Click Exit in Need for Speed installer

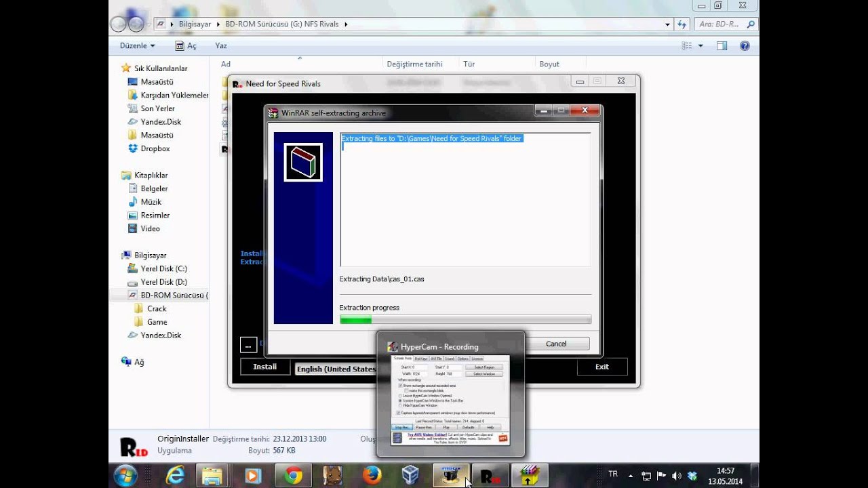601,367
